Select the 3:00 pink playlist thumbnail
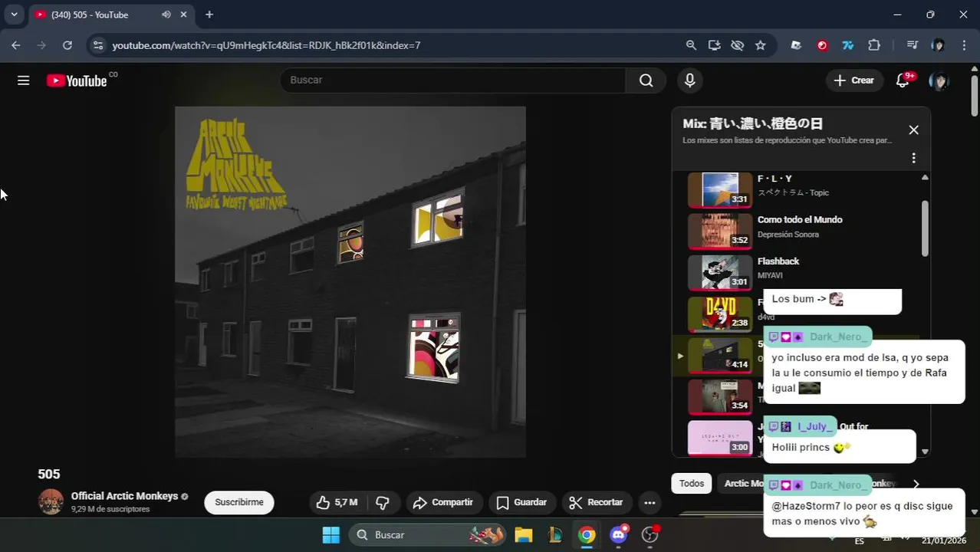The height and width of the screenshot is (552, 980). [x=719, y=438]
